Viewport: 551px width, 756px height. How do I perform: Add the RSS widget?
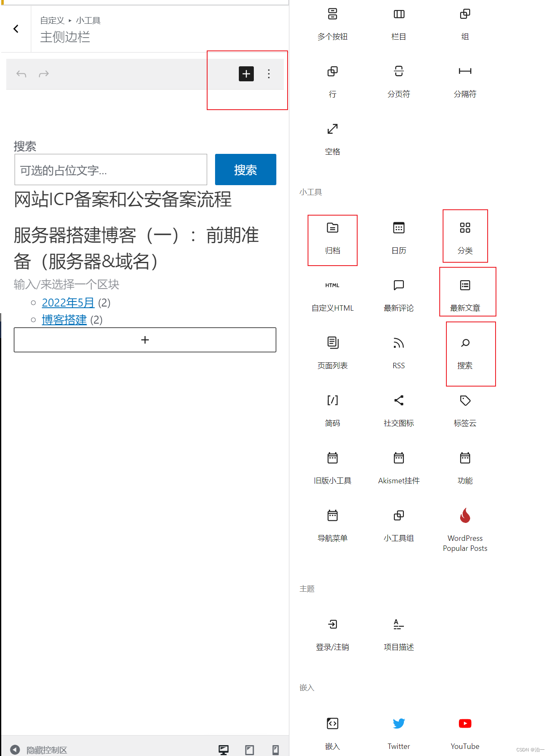coord(398,354)
